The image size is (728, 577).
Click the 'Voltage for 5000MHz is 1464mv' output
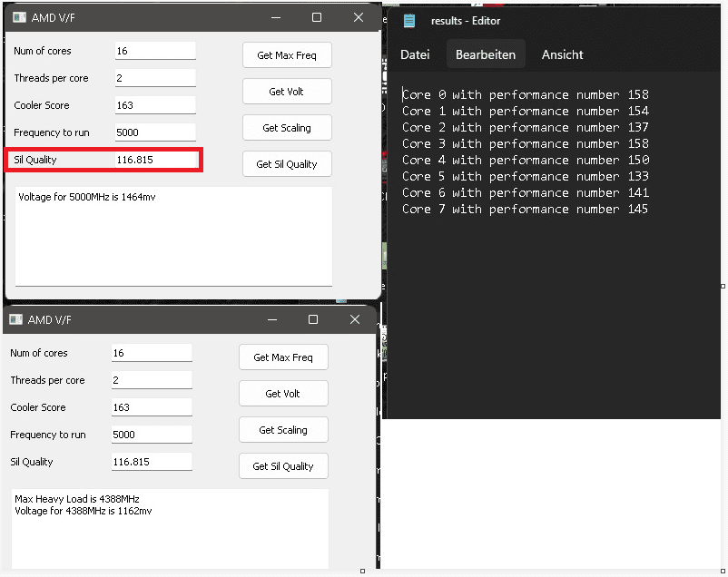pos(87,197)
